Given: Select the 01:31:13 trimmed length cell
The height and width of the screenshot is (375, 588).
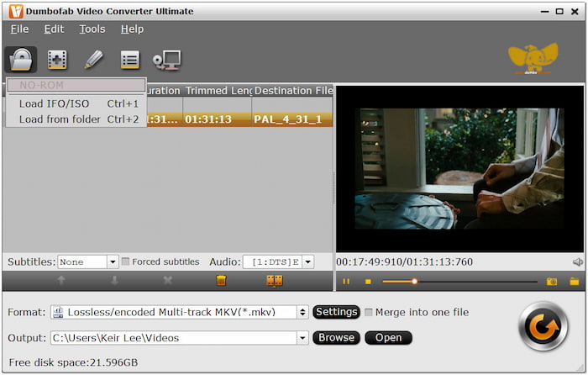Looking at the screenshot, I should click(x=217, y=119).
